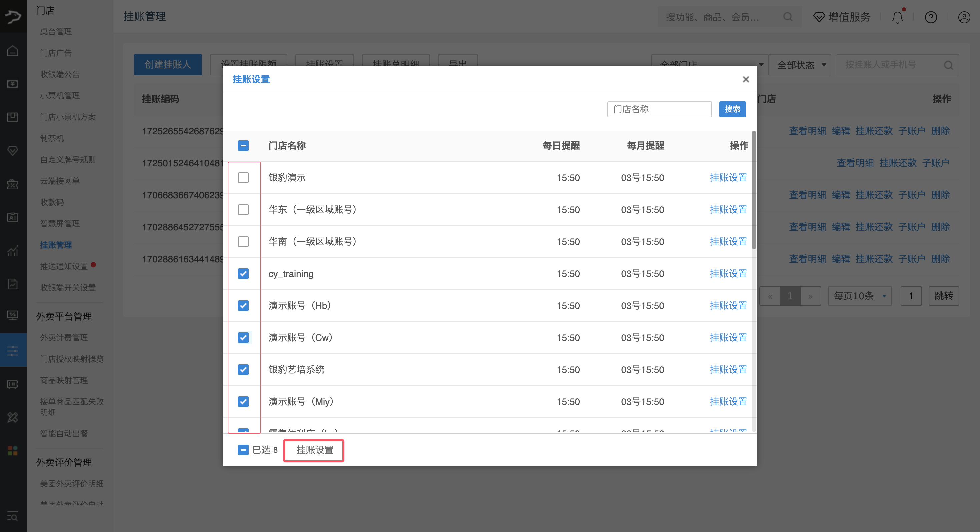Uncheck the cy_training store checkbox

pos(243,273)
